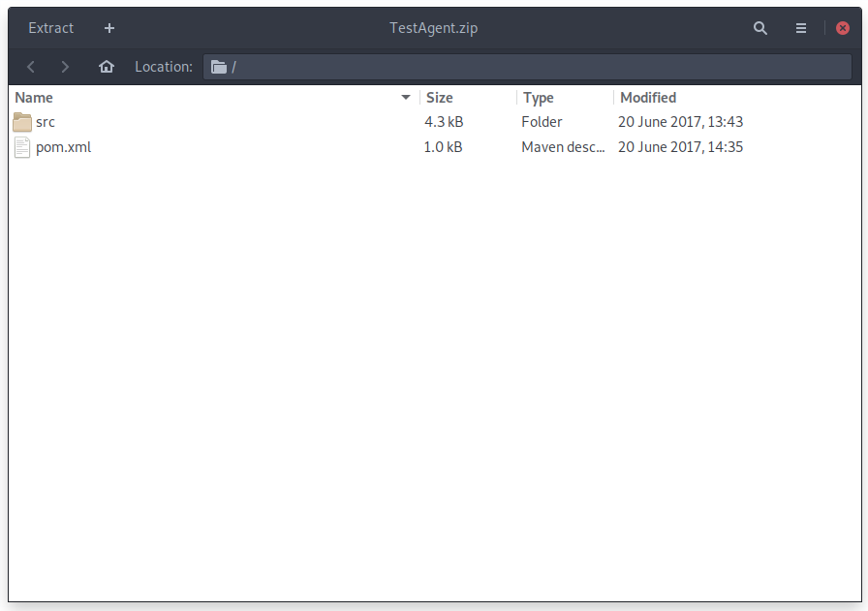
Task: Sort files by Size column
Action: 440,98
